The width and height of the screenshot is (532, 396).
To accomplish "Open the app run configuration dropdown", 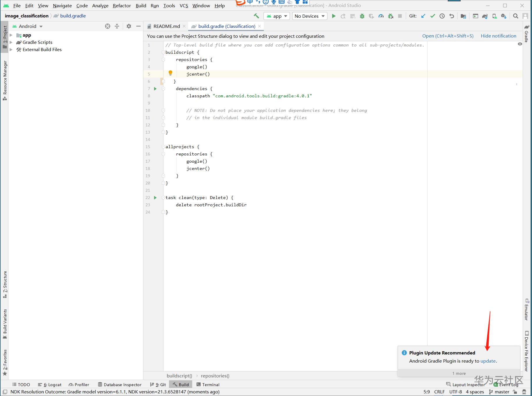I will click(277, 16).
